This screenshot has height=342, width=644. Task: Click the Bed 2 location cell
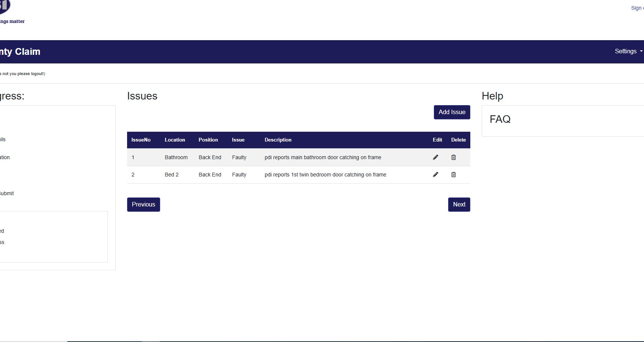[171, 175]
